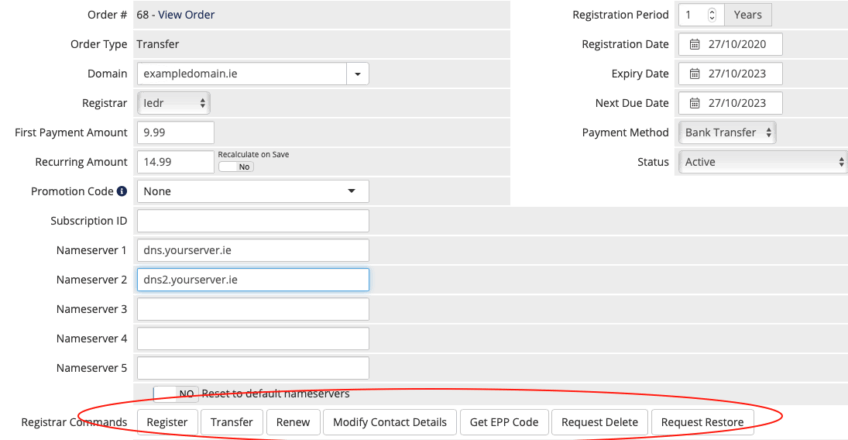Click the Get EPP Code button
848x440 pixels.
click(504, 422)
